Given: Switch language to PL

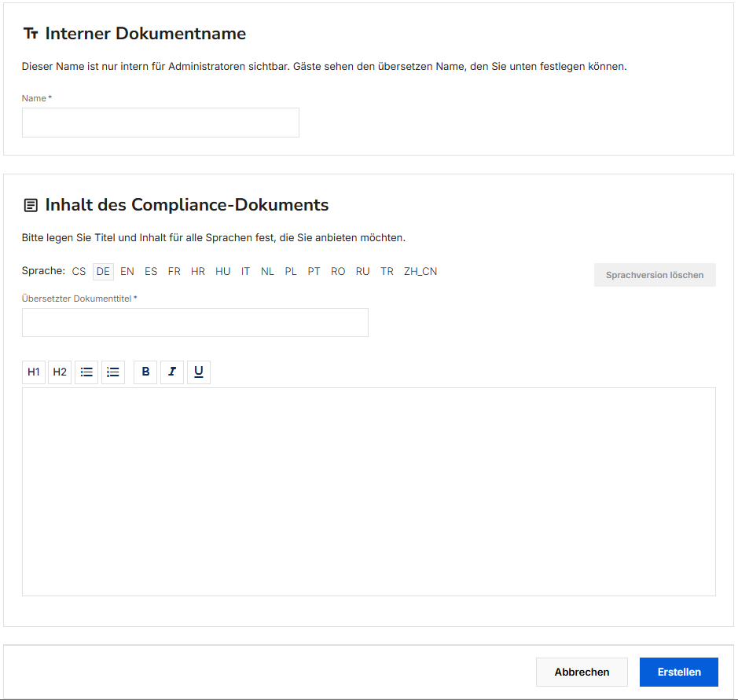Looking at the screenshot, I should coord(291,272).
